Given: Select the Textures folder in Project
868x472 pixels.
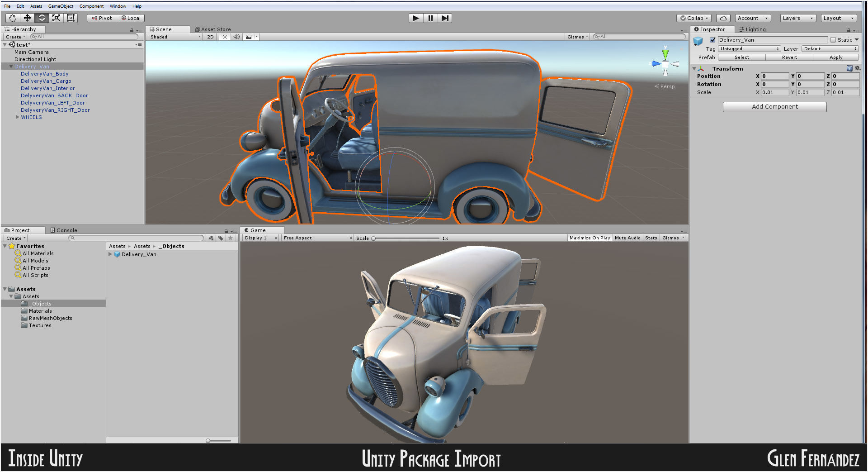Looking at the screenshot, I should point(40,325).
